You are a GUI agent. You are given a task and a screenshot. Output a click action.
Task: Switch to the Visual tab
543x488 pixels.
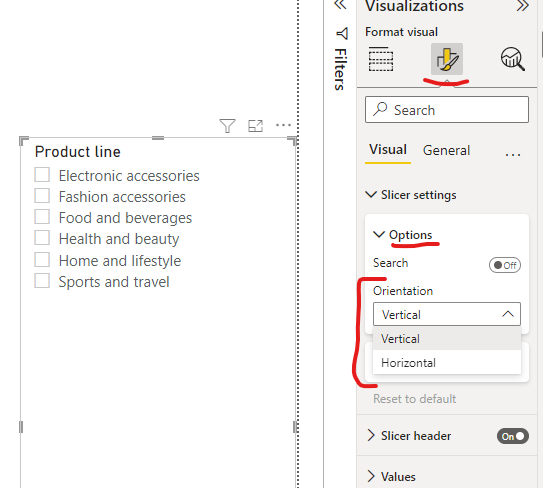[x=388, y=150]
